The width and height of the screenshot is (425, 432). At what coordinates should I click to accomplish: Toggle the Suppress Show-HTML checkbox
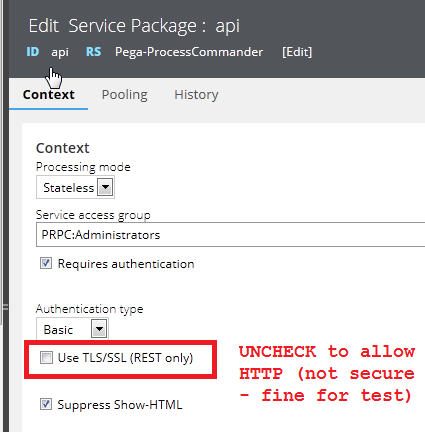[46, 404]
